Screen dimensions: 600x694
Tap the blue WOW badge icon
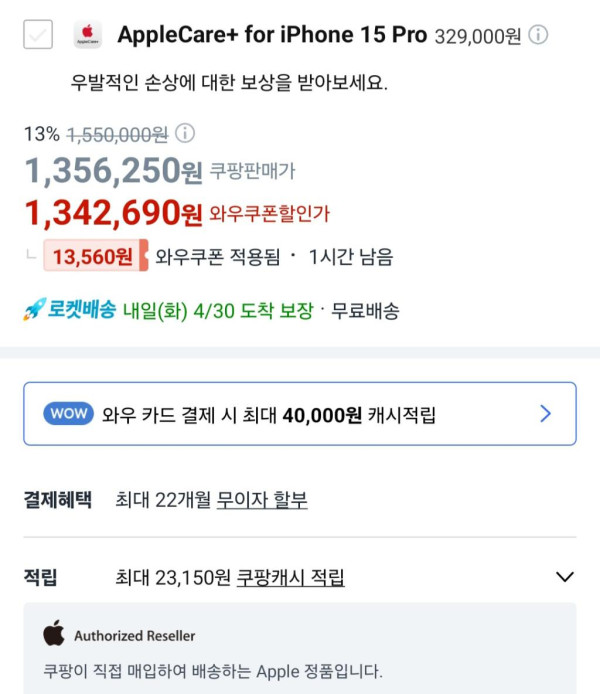(69, 413)
